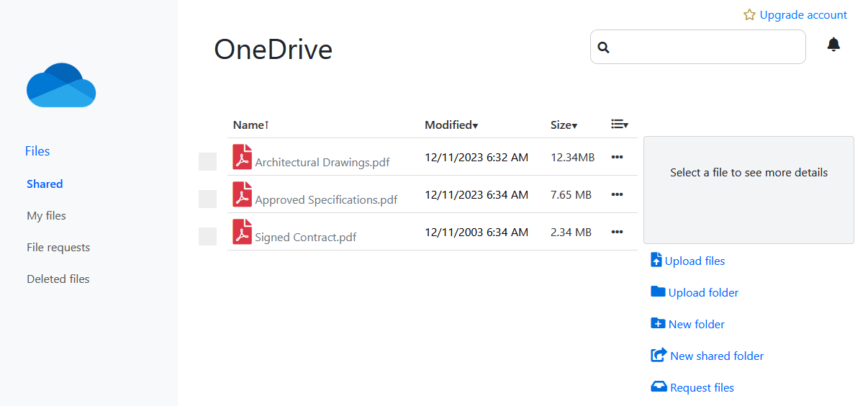Click the Request files inbox icon
This screenshot has height=406, width=868.
coord(659,387)
